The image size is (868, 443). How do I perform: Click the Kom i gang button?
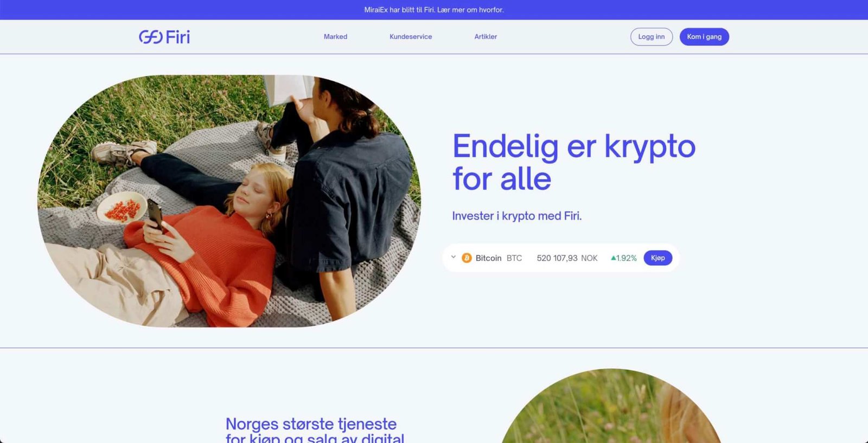coord(704,37)
